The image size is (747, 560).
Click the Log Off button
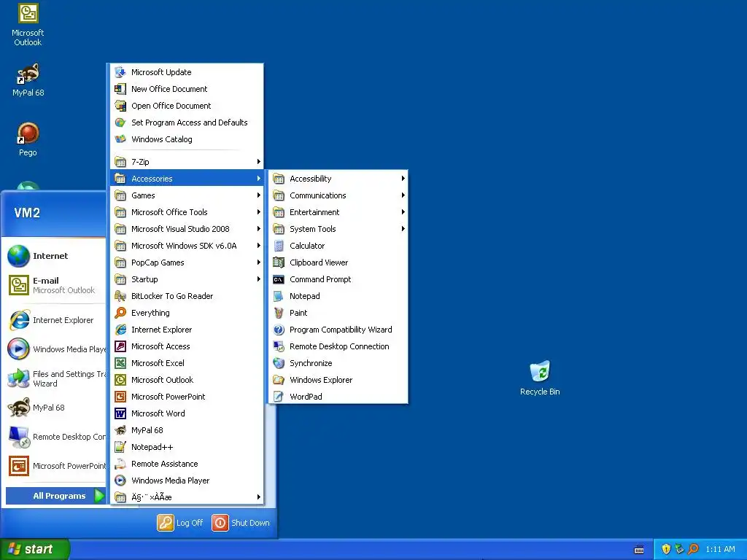click(x=180, y=523)
